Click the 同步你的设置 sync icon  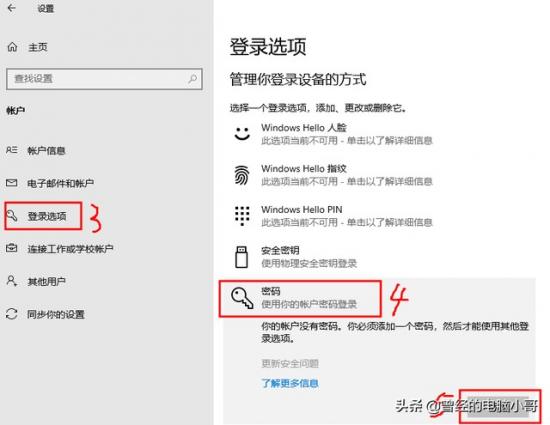click(x=12, y=313)
